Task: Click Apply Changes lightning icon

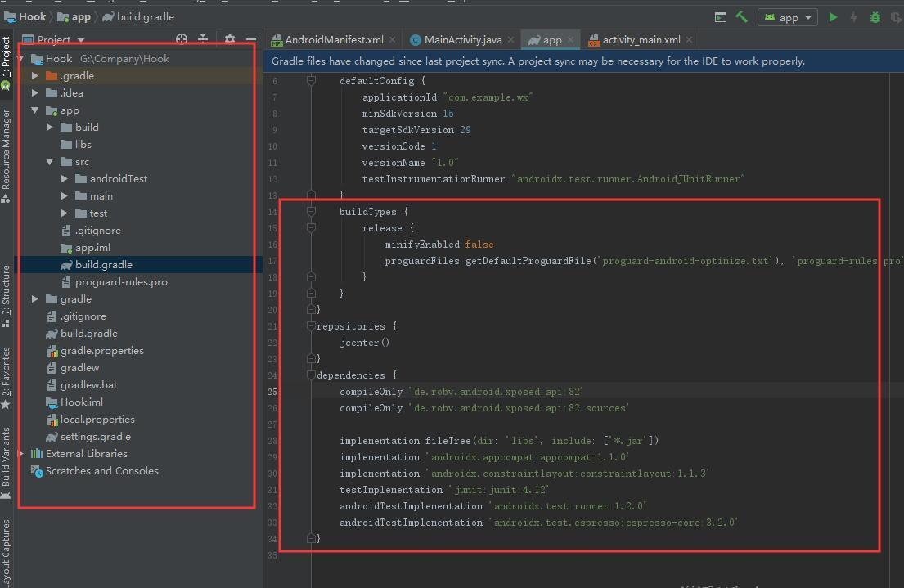Action: [x=854, y=17]
